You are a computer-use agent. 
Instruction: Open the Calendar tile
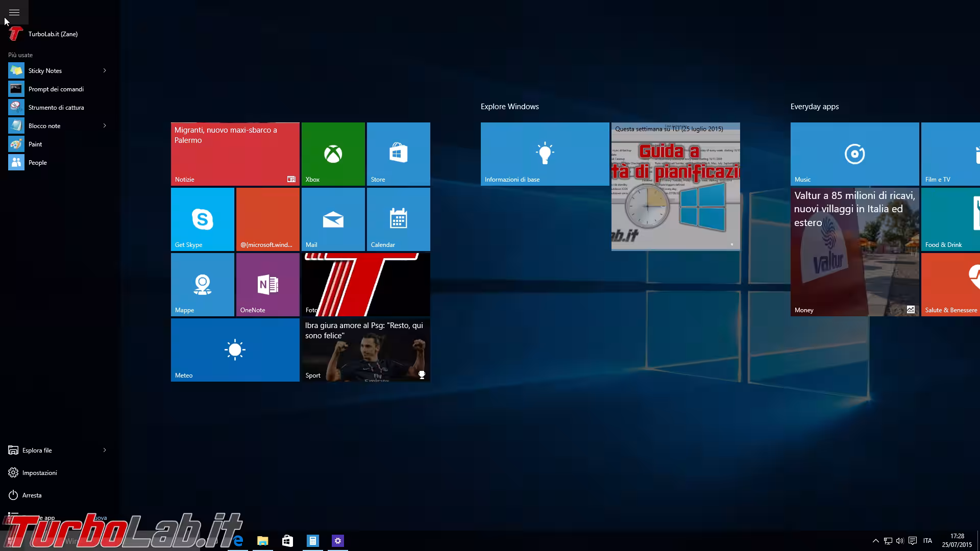(x=398, y=219)
